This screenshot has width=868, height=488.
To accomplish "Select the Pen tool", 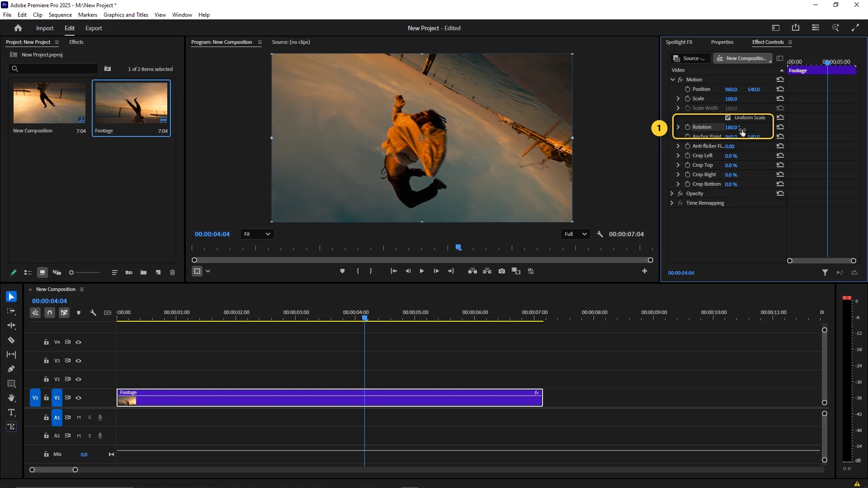I will tap(11, 369).
